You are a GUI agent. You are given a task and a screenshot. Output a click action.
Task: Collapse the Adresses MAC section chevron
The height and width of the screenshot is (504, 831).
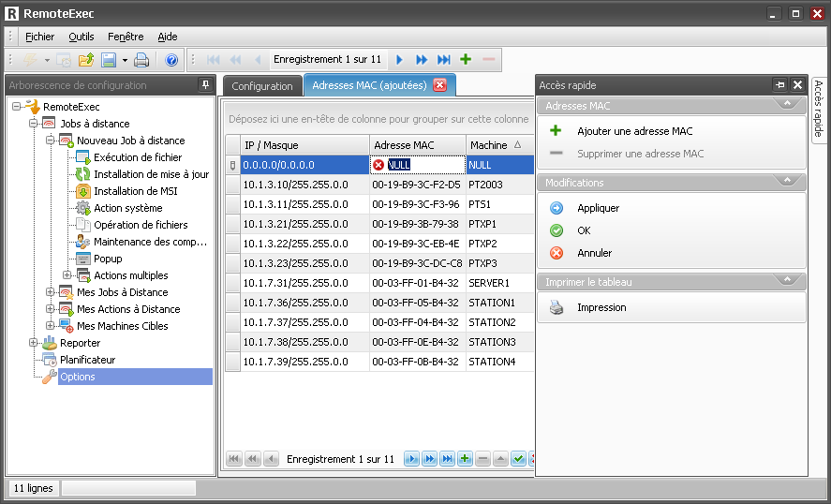[787, 104]
